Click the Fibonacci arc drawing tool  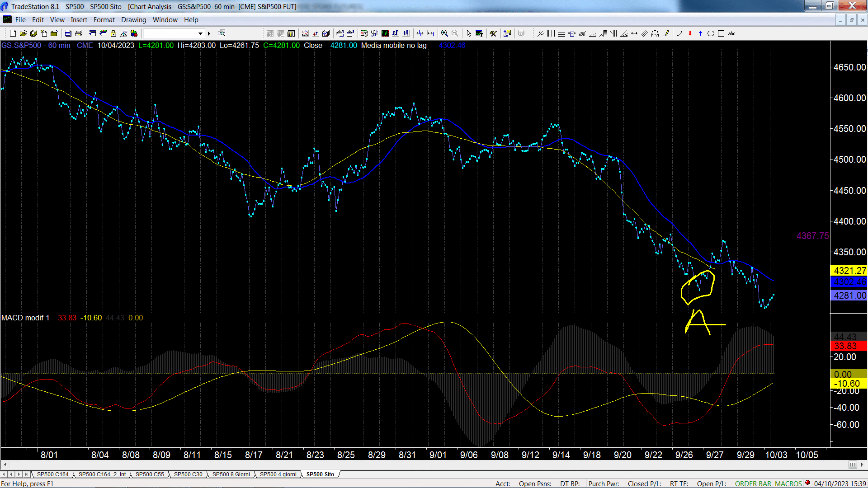coord(582,33)
